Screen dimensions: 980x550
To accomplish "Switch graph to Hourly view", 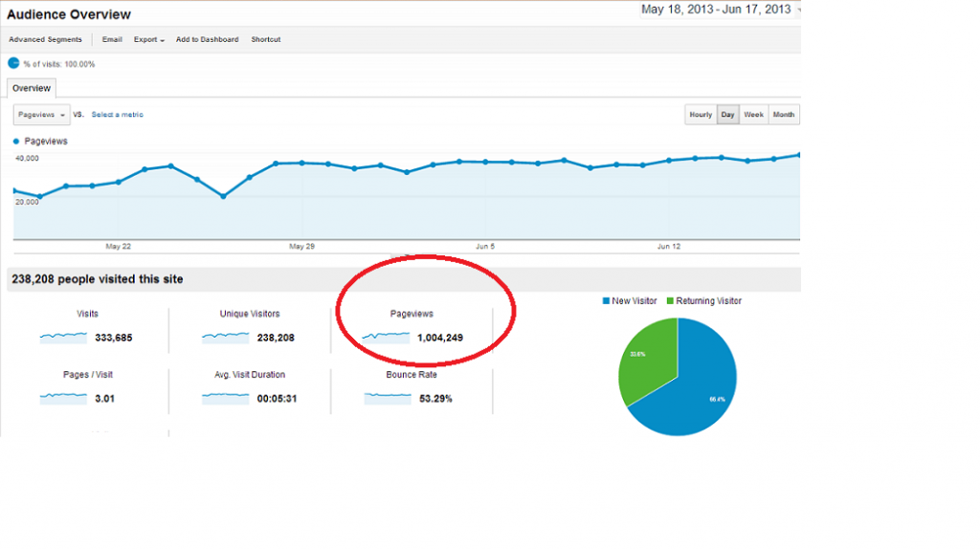I will click(x=701, y=115).
